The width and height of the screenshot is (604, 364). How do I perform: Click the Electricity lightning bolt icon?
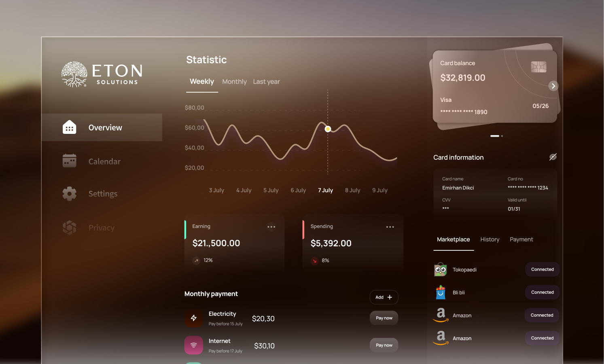coord(194,318)
